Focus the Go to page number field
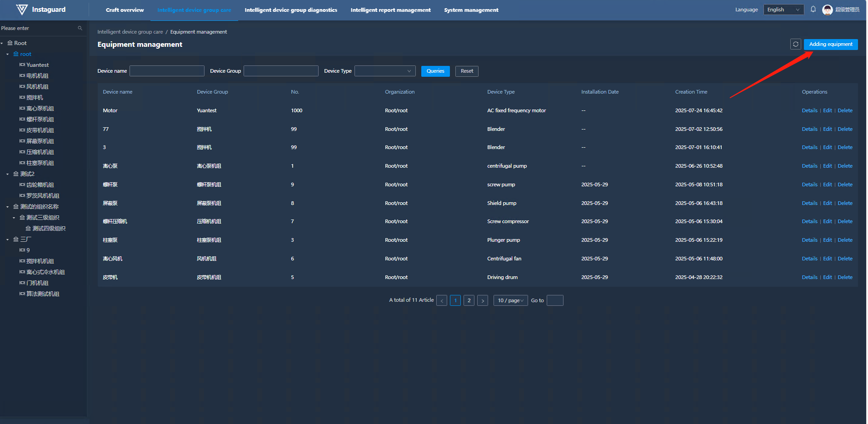Screen dimensions: 868x424 pyautogui.click(x=555, y=300)
